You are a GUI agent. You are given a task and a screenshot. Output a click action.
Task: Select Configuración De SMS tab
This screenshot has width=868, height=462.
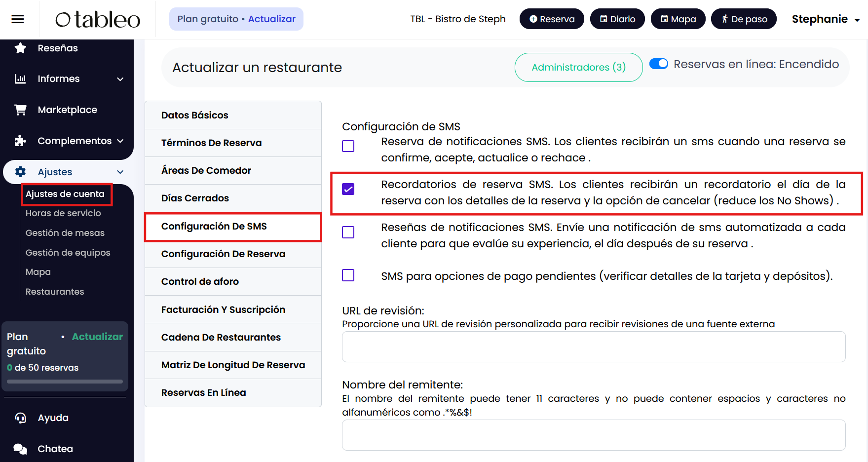tap(233, 227)
